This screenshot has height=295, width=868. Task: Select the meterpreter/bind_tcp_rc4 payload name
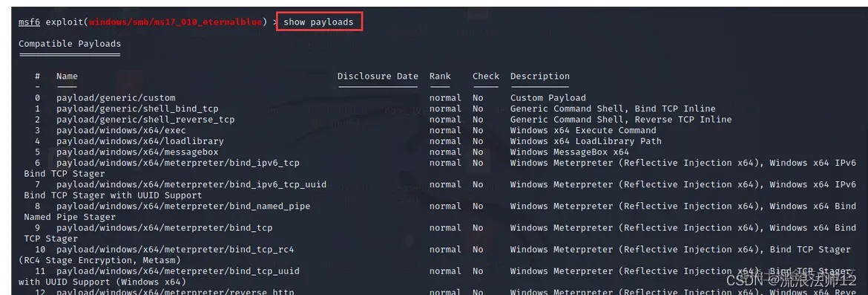(175, 250)
